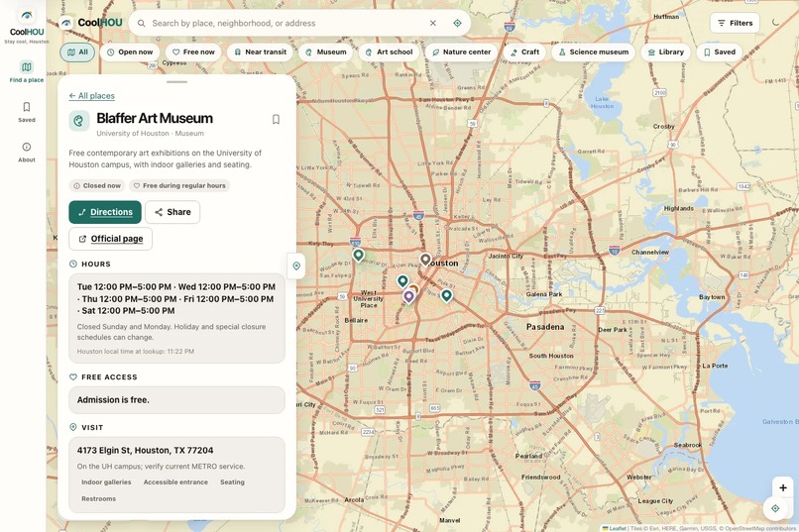Image resolution: width=799 pixels, height=532 pixels.
Task: Click the Indoor galleries amenity tag
Action: pyautogui.click(x=106, y=482)
